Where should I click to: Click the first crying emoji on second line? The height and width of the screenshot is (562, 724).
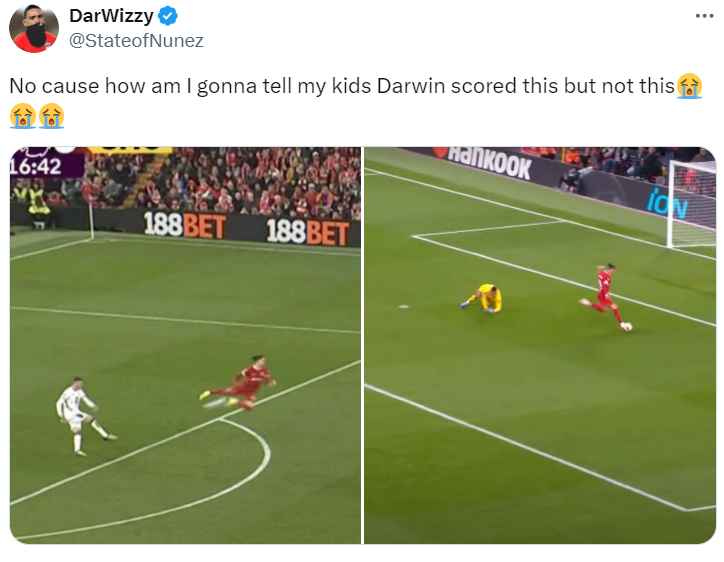23,115
